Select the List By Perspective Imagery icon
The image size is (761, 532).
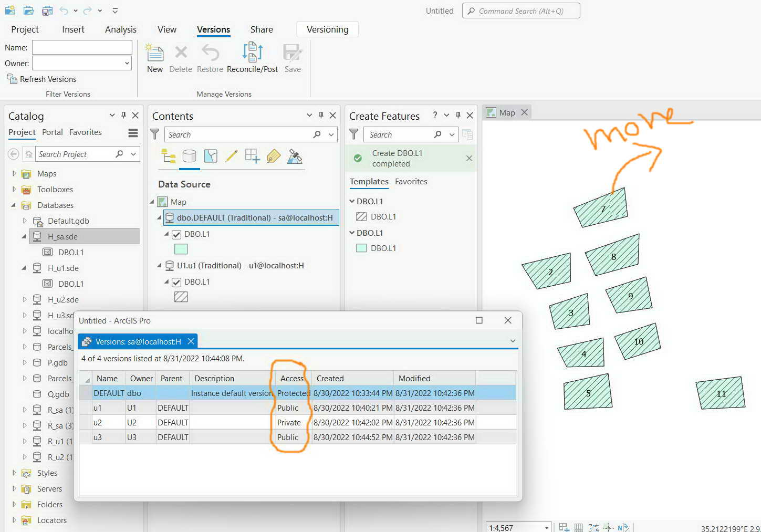click(x=295, y=156)
